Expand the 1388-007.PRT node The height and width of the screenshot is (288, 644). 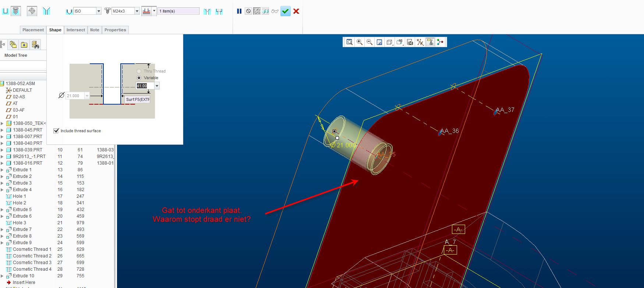coord(2,137)
